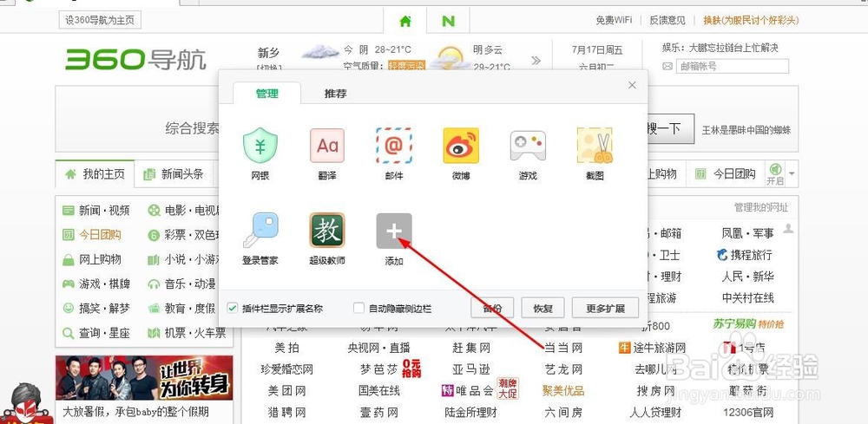868x424 pixels.
Task: Open the 翻译 translate extension
Action: pos(326,146)
